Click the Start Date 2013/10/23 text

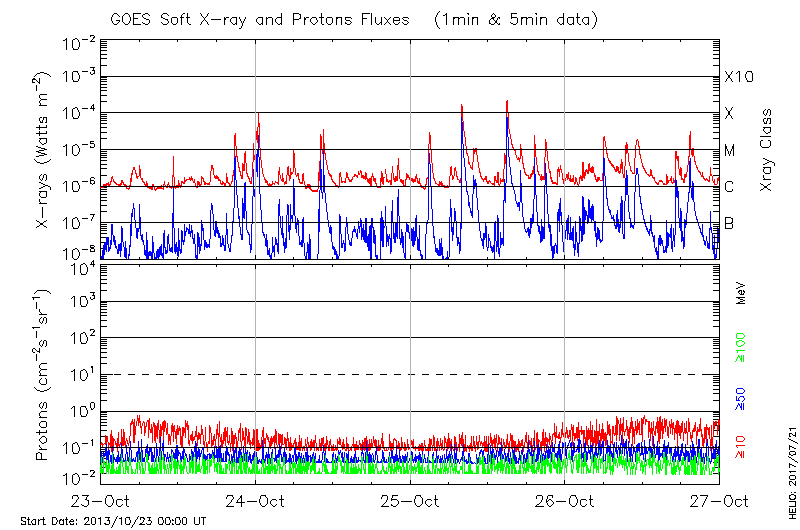113,522
